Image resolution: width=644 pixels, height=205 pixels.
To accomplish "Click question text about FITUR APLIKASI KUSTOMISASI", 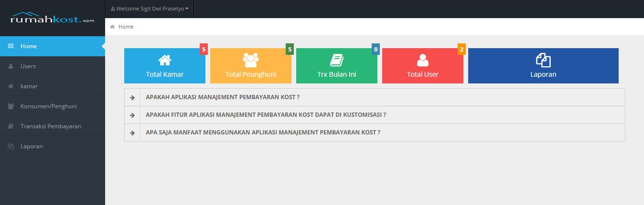I will 266,115.
